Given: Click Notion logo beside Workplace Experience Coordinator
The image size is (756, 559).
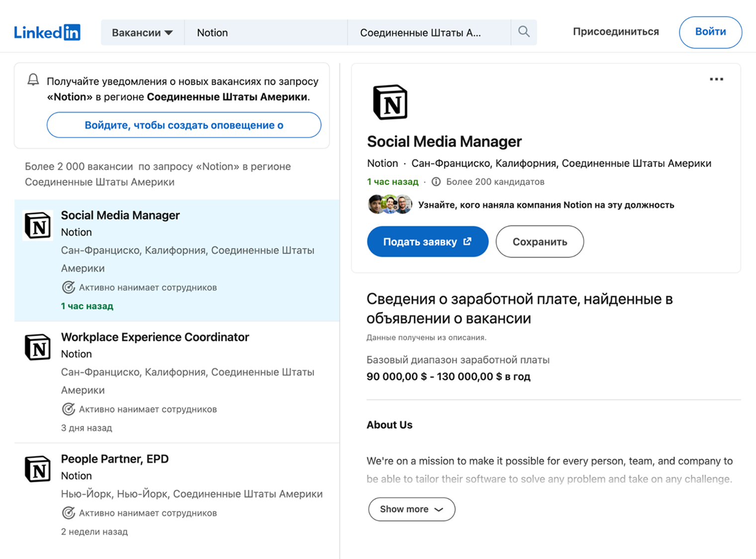Looking at the screenshot, I should [38, 347].
